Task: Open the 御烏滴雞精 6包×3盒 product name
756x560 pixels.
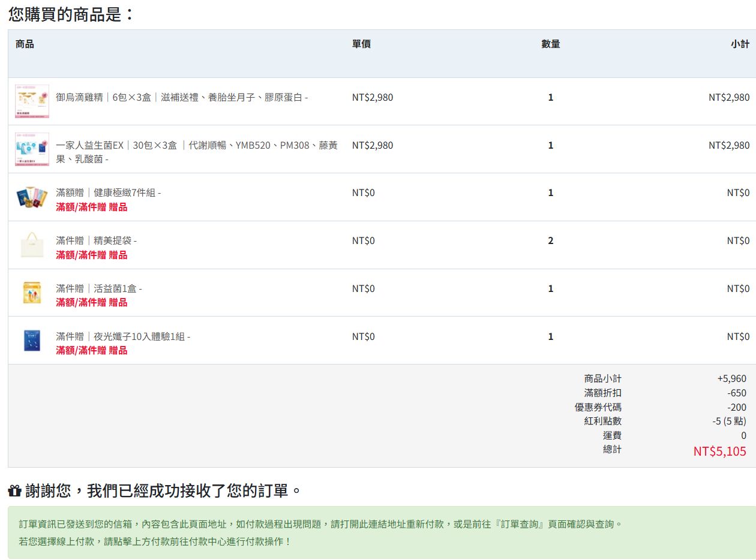Action: (x=181, y=97)
